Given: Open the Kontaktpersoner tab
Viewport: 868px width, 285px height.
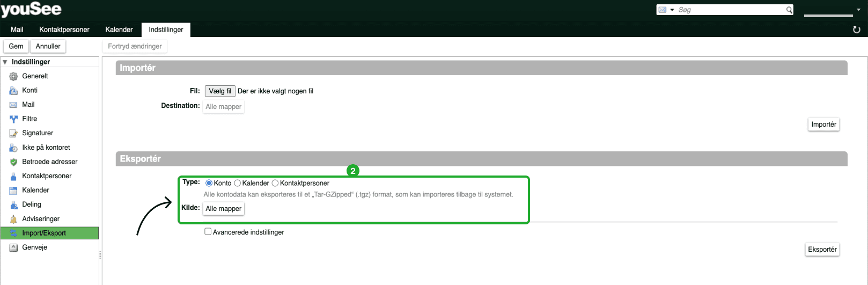Looking at the screenshot, I should tap(64, 30).
